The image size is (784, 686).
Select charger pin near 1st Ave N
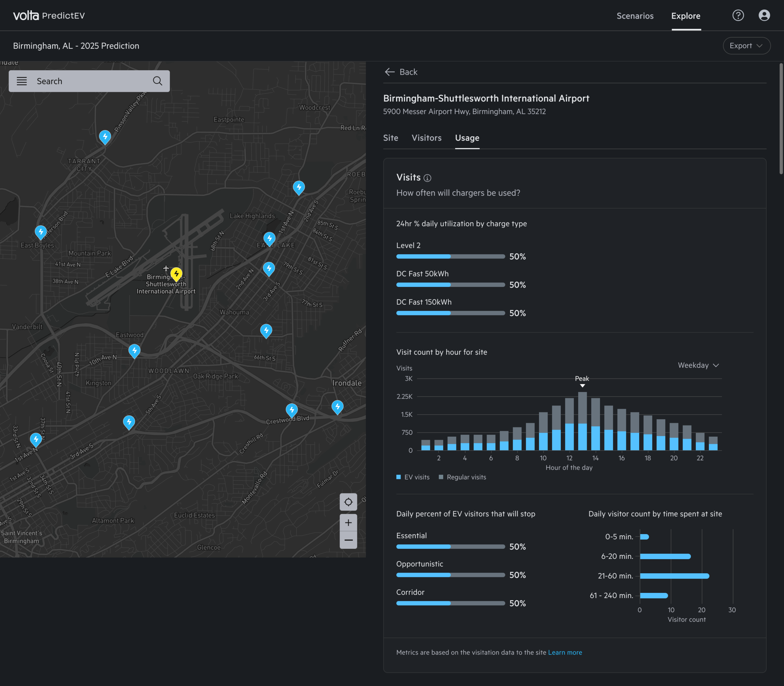36,440
